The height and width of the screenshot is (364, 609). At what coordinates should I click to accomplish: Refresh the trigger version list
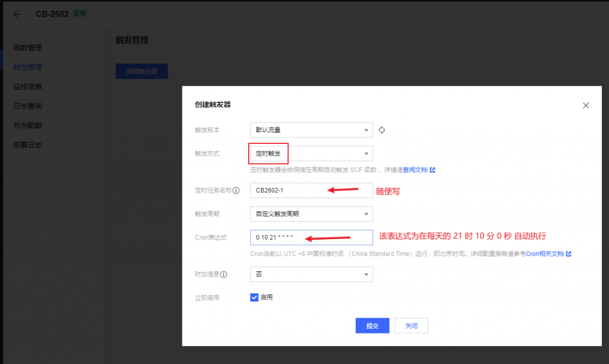[382, 130]
